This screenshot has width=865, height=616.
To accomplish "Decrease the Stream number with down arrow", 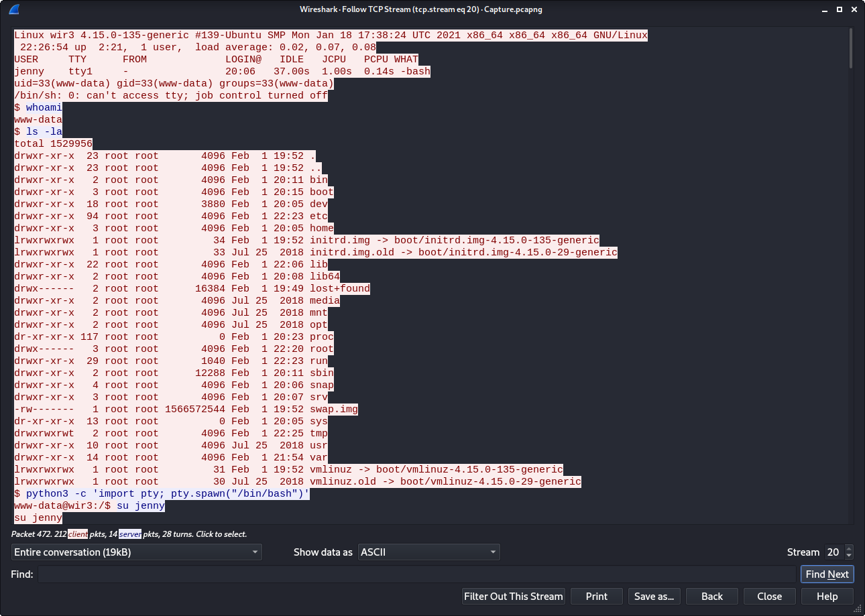I will coord(849,556).
